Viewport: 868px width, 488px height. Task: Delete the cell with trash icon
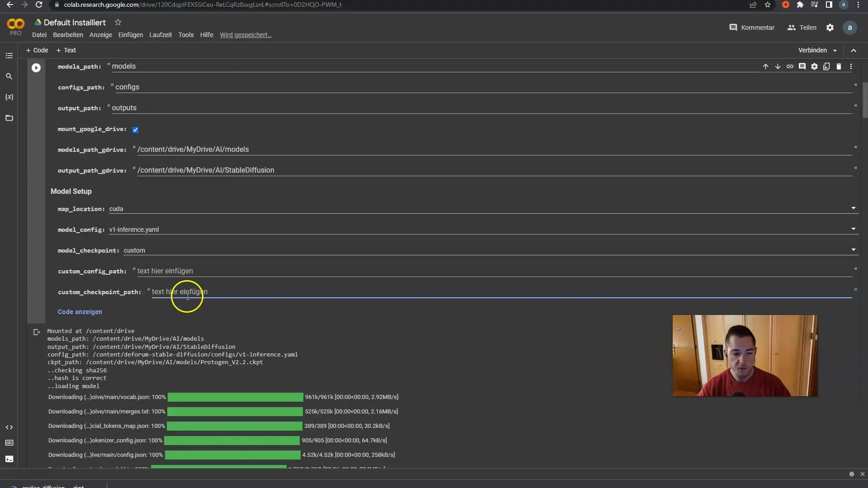tap(839, 66)
